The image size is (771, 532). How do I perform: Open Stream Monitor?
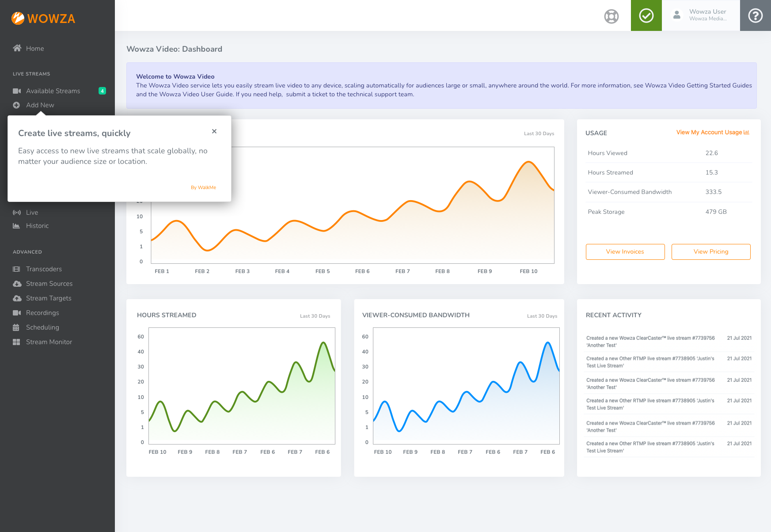(49, 342)
